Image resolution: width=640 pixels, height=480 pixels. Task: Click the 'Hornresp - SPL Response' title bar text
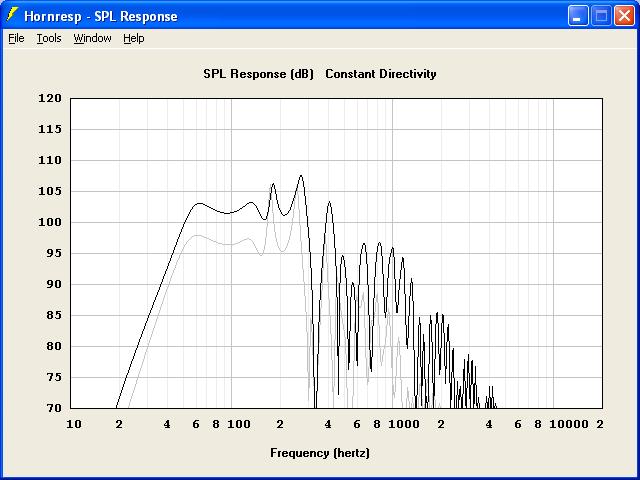coord(101,16)
